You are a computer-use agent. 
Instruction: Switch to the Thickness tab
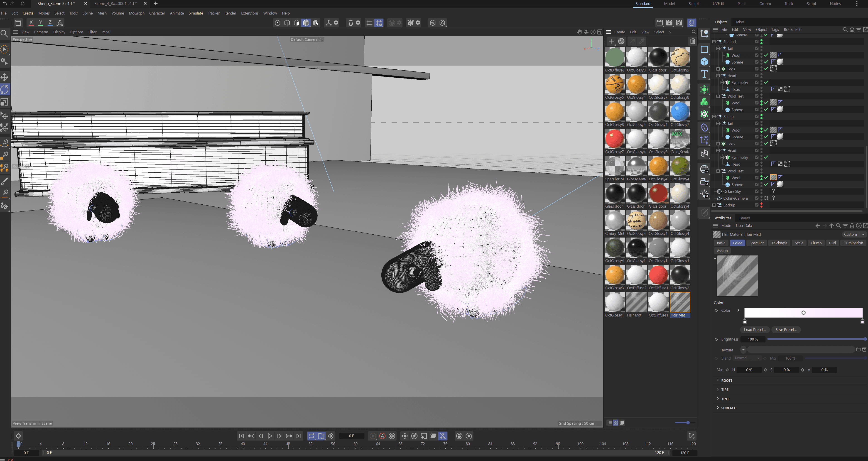click(x=779, y=243)
